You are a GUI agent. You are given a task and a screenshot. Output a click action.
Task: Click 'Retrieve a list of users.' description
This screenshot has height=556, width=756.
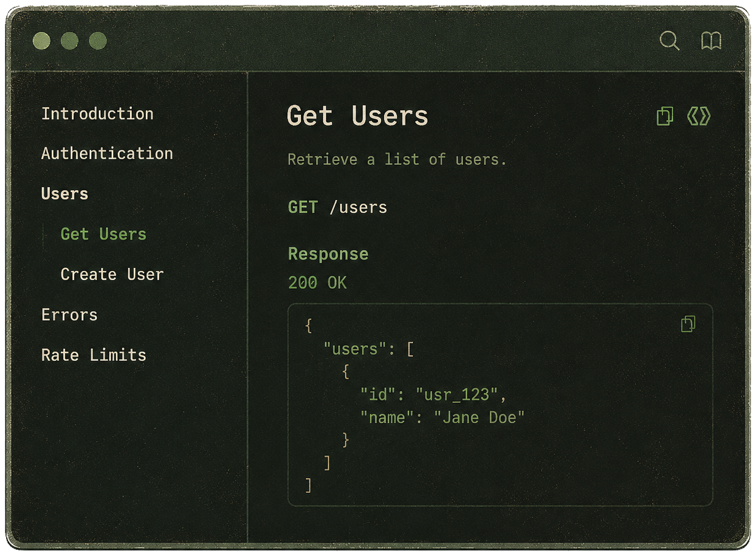[x=397, y=160]
